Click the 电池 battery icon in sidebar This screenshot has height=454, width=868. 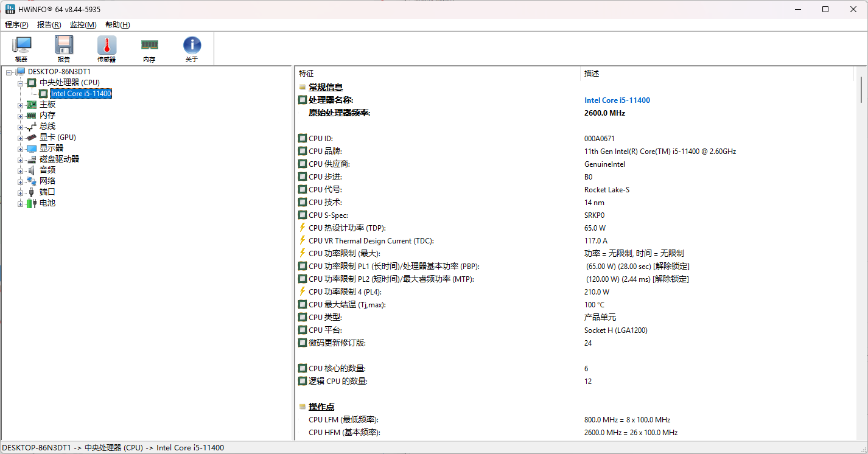pos(30,203)
